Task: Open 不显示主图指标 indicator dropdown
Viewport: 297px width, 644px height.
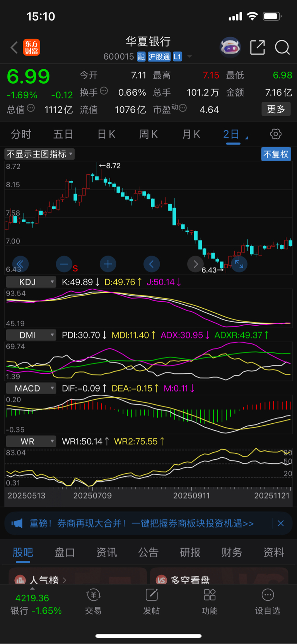Action: (x=39, y=154)
